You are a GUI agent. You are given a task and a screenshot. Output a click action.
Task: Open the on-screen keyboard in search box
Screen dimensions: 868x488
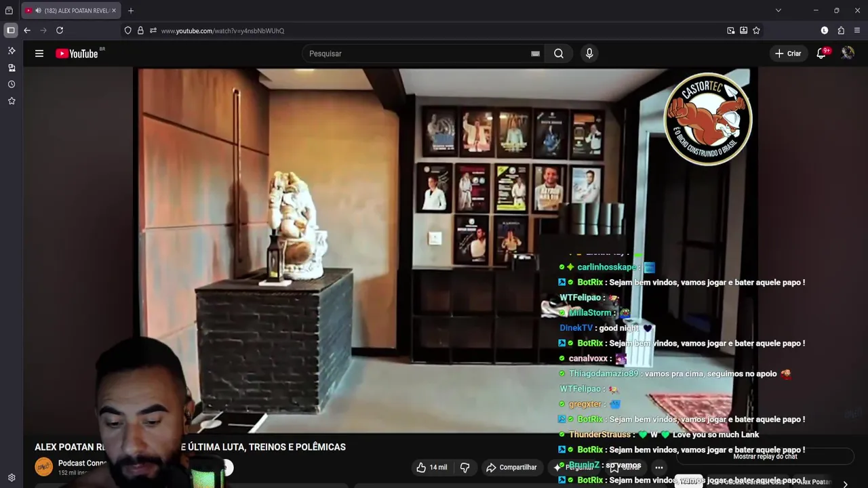(535, 54)
